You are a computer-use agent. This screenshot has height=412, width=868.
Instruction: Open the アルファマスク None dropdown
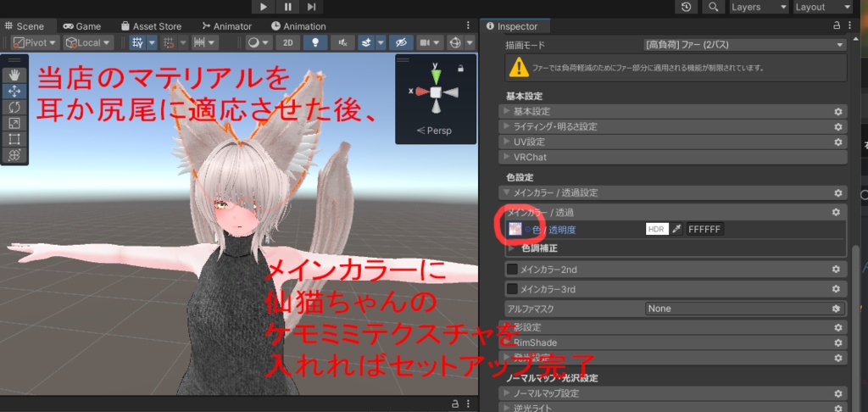[x=744, y=309]
